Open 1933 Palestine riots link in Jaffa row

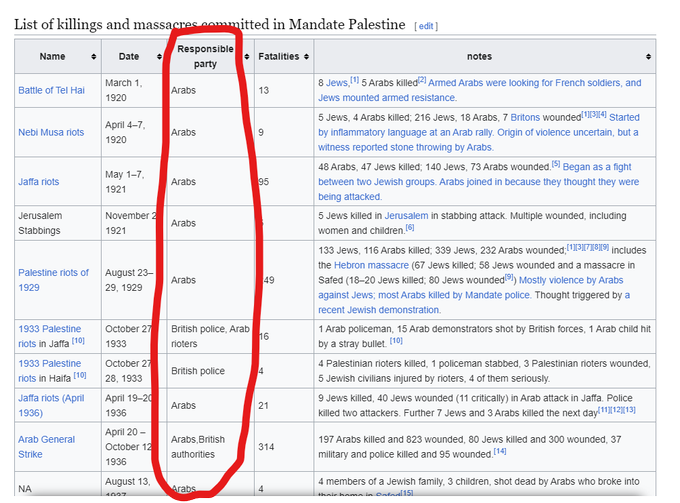click(x=49, y=336)
